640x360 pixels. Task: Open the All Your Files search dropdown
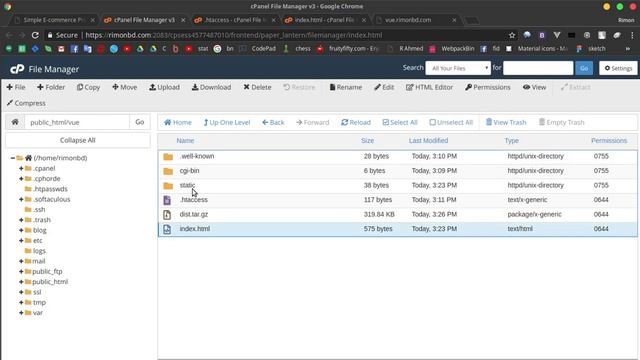[x=458, y=68]
